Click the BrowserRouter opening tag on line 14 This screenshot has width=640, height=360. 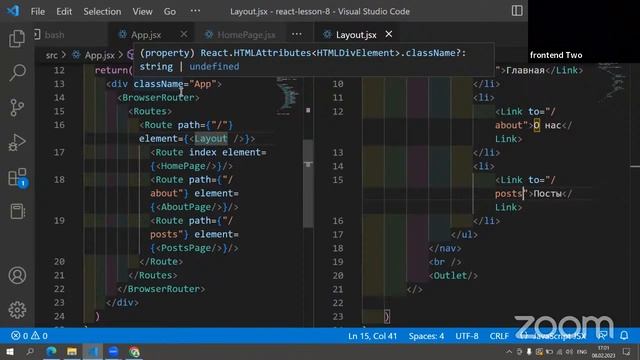(158, 98)
